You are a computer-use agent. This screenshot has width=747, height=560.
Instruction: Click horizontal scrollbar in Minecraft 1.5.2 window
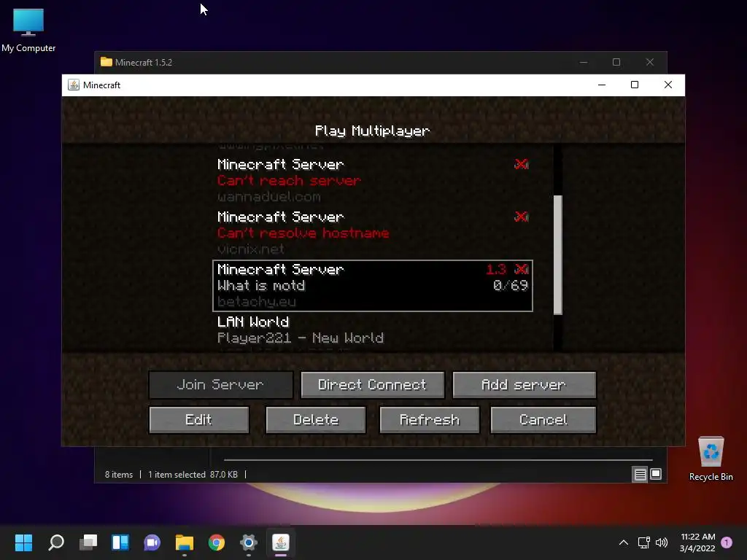438,460
